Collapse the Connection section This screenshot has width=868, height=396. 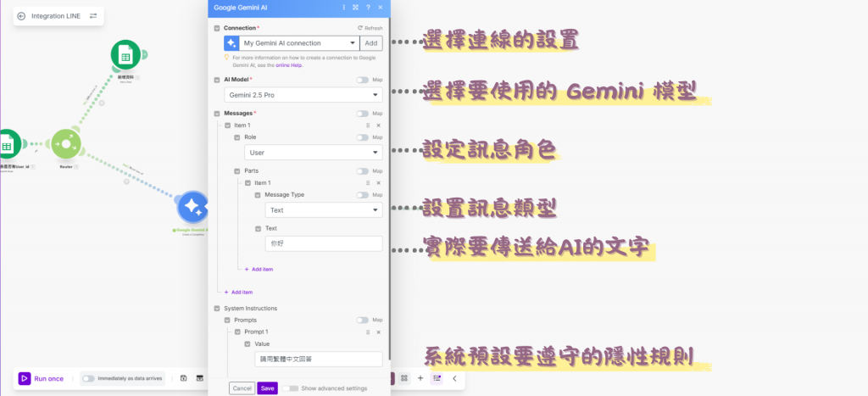point(217,28)
